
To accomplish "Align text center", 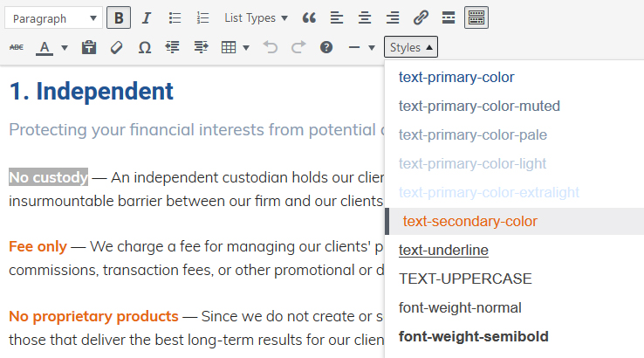I will tap(365, 17).
